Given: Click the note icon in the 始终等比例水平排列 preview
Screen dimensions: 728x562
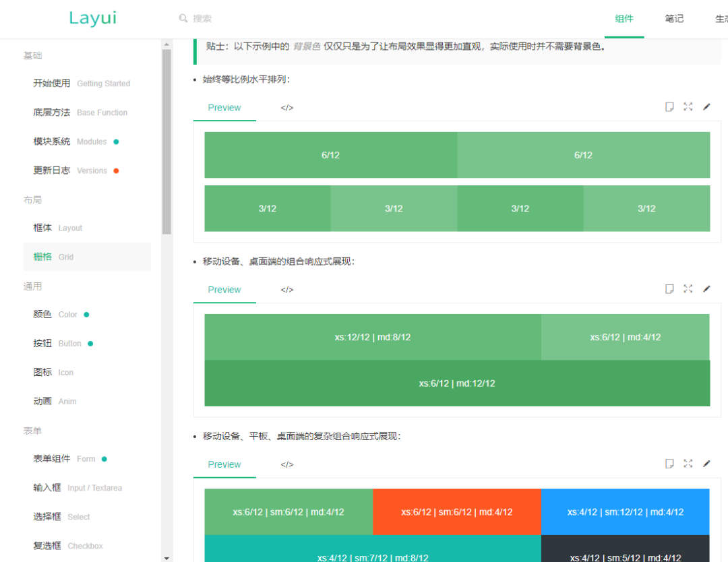Looking at the screenshot, I should (x=669, y=107).
